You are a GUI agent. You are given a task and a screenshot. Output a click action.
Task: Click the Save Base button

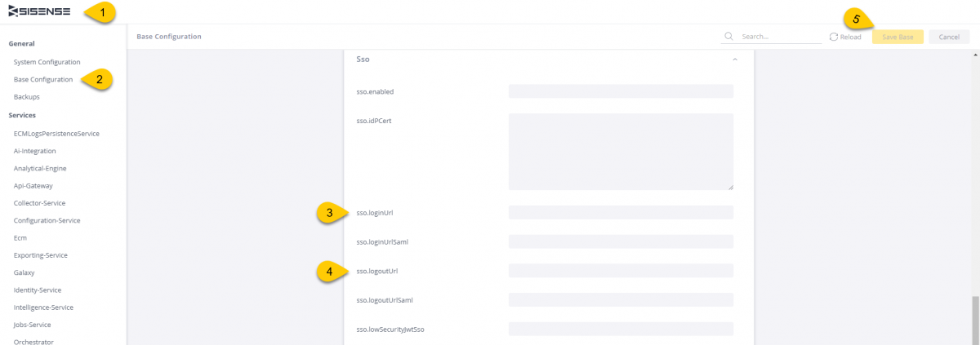(898, 37)
